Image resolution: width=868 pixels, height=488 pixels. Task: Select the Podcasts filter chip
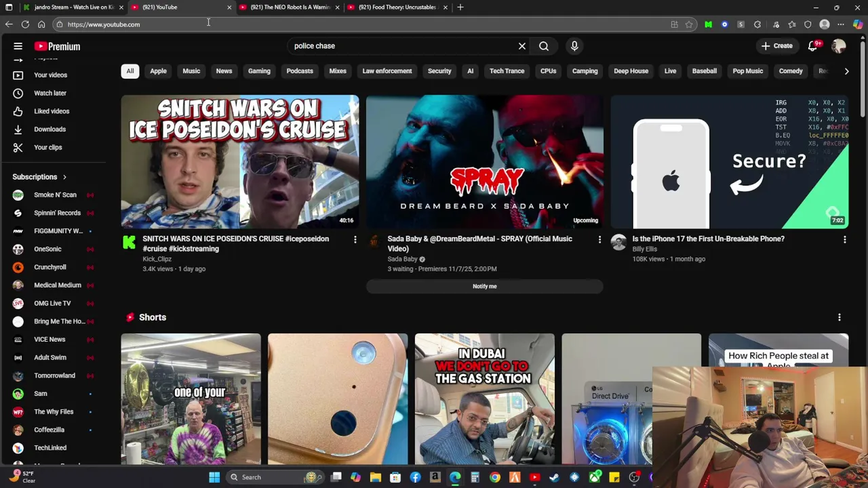(300, 71)
